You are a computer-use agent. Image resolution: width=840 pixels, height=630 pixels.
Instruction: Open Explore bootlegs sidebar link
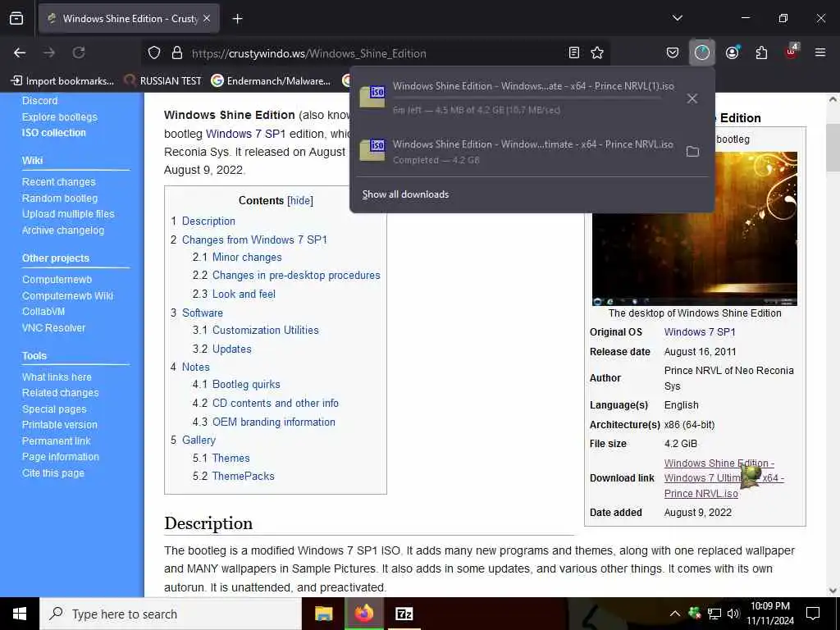click(59, 116)
